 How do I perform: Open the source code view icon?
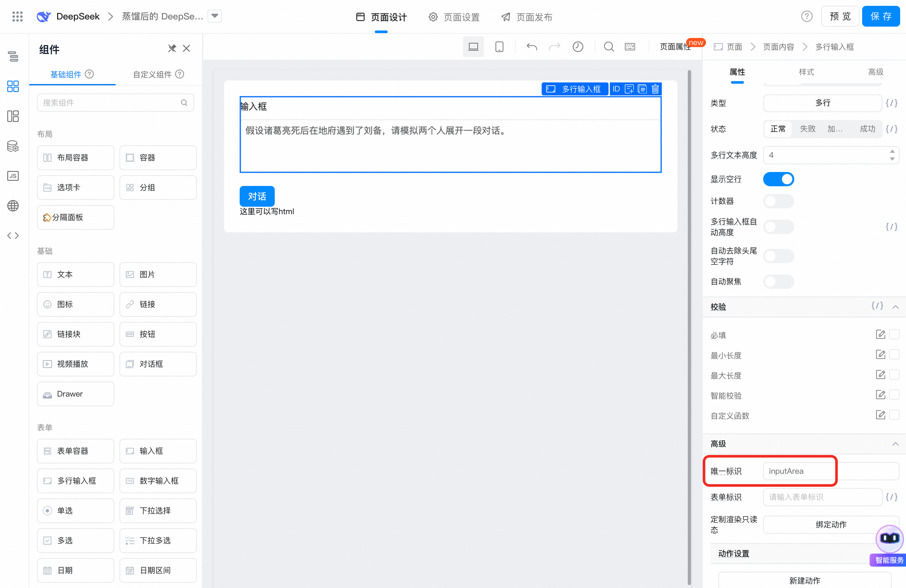click(13, 236)
